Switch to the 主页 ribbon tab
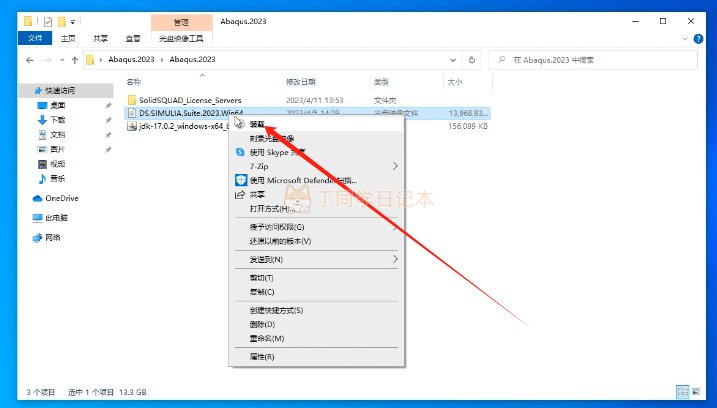The height and width of the screenshot is (408, 717). (x=68, y=38)
